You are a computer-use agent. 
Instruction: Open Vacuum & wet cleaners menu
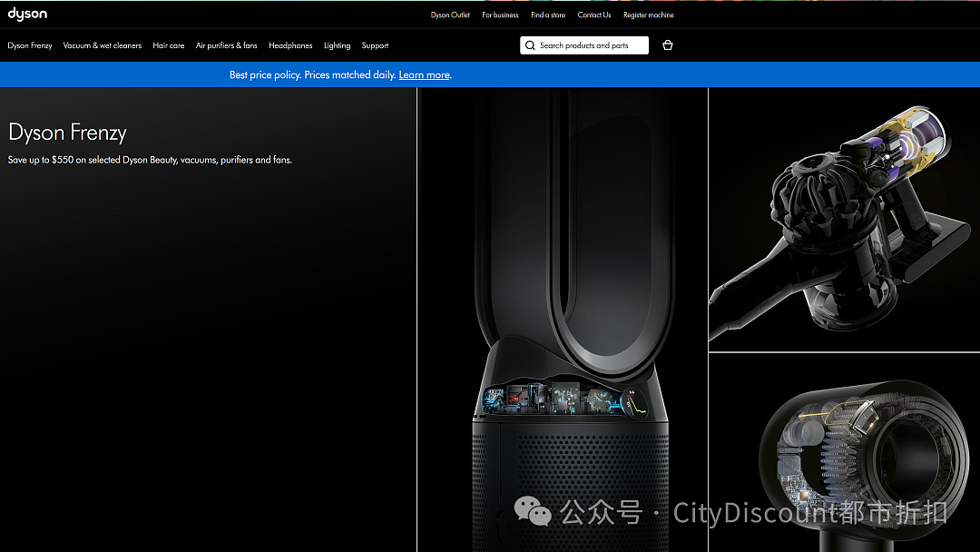(x=103, y=45)
